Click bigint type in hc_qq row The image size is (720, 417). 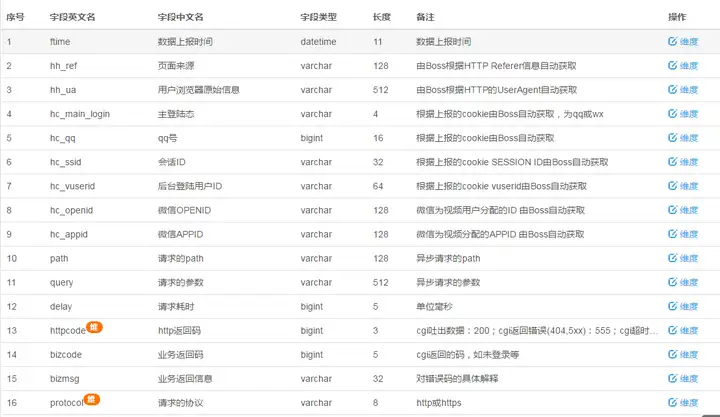(312, 138)
